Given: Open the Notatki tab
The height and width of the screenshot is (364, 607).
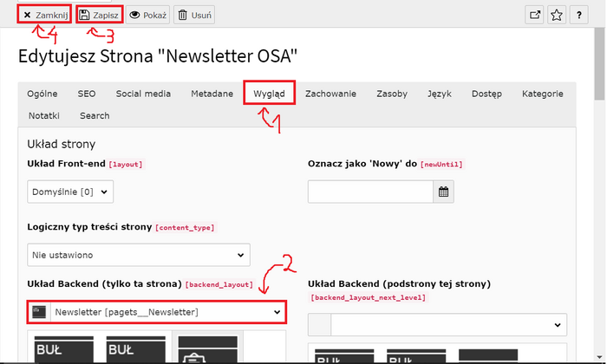Looking at the screenshot, I should [x=43, y=115].
